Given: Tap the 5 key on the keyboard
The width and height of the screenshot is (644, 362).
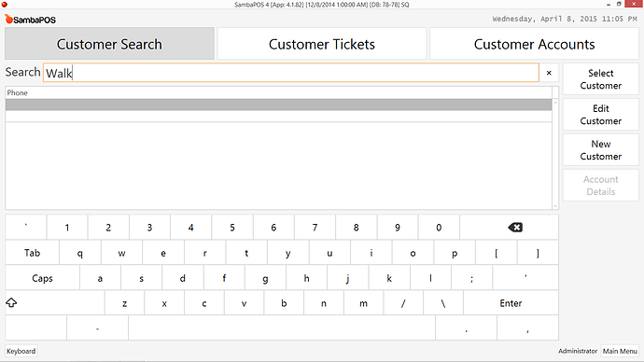Looking at the screenshot, I should 232,227.
